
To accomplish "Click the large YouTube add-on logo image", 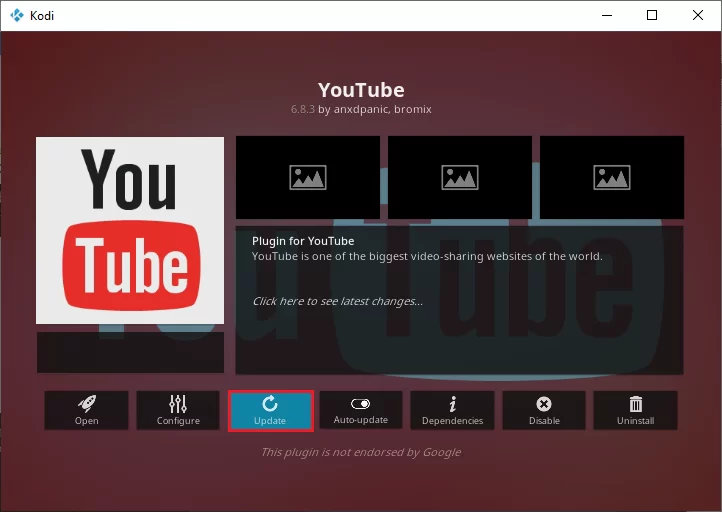I will (130, 230).
